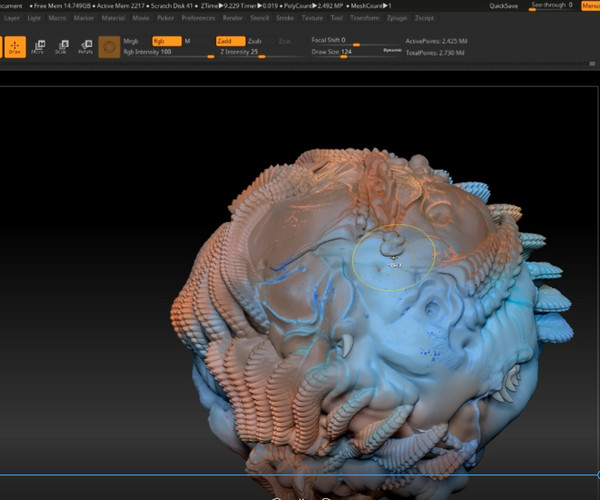Click the ActivePoints 2.425 Mil readout

436,41
